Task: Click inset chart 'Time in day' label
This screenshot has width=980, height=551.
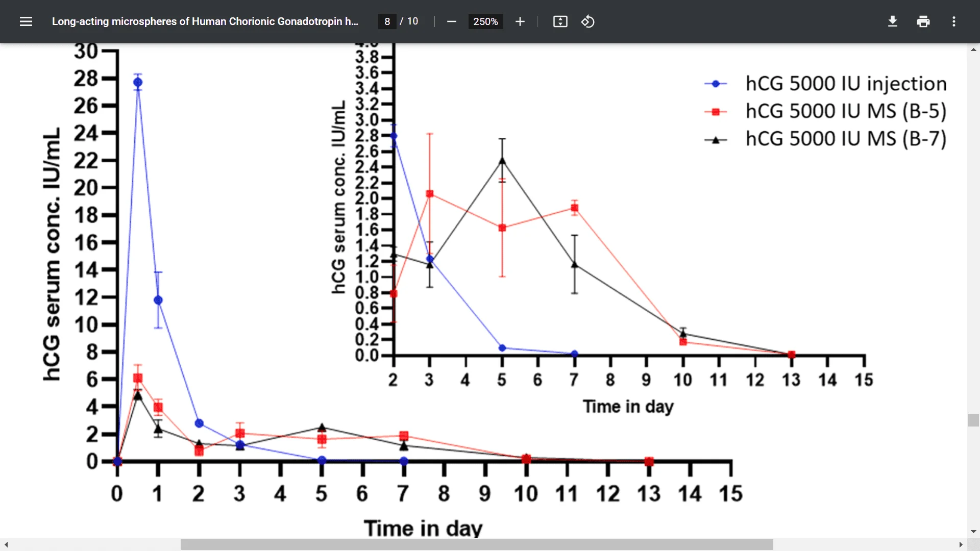Action: pos(628,407)
